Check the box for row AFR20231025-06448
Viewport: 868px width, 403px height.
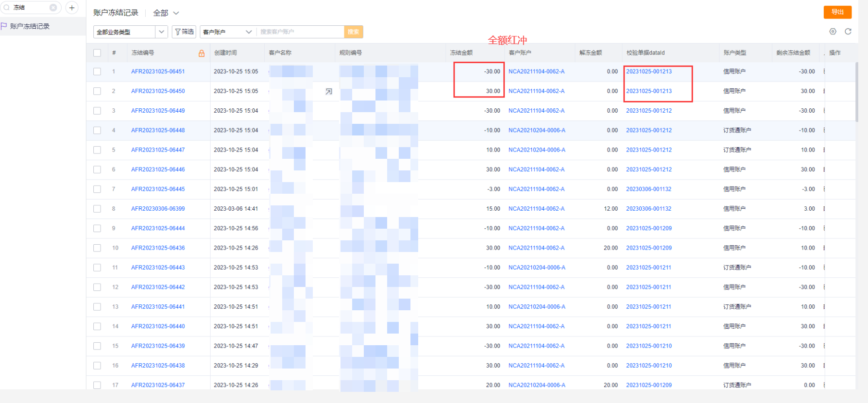point(97,130)
